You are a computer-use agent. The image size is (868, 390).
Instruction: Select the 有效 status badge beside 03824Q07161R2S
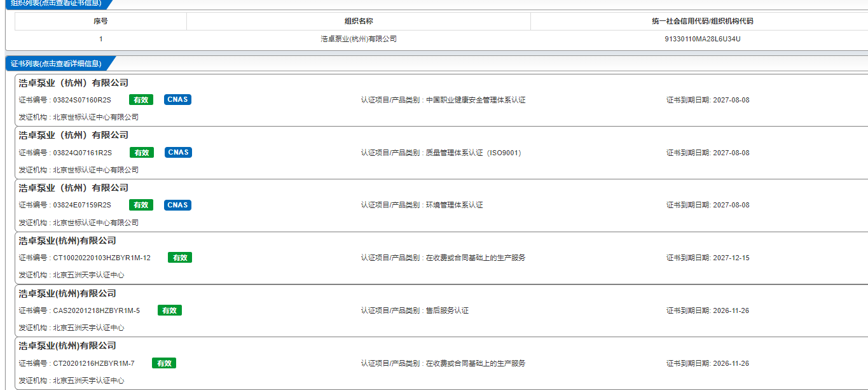(x=141, y=153)
